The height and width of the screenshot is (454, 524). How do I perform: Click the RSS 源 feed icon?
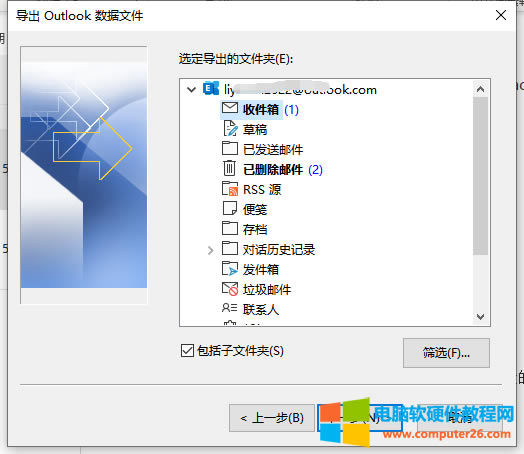coord(230,189)
